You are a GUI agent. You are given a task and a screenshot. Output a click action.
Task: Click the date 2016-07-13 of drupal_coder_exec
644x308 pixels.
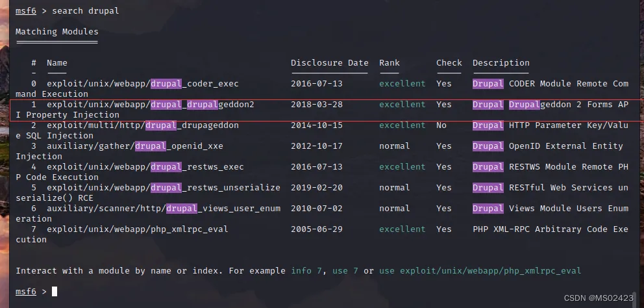click(316, 84)
